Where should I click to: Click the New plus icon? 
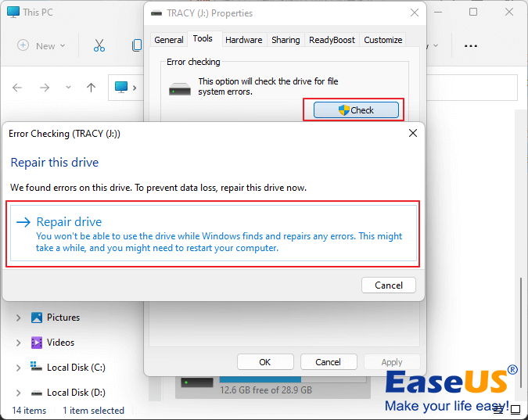pyautogui.click(x=23, y=46)
